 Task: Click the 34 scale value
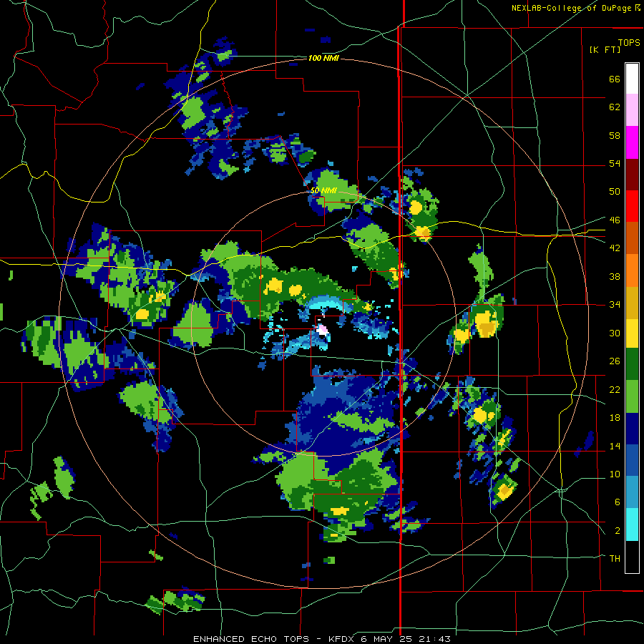coord(615,304)
